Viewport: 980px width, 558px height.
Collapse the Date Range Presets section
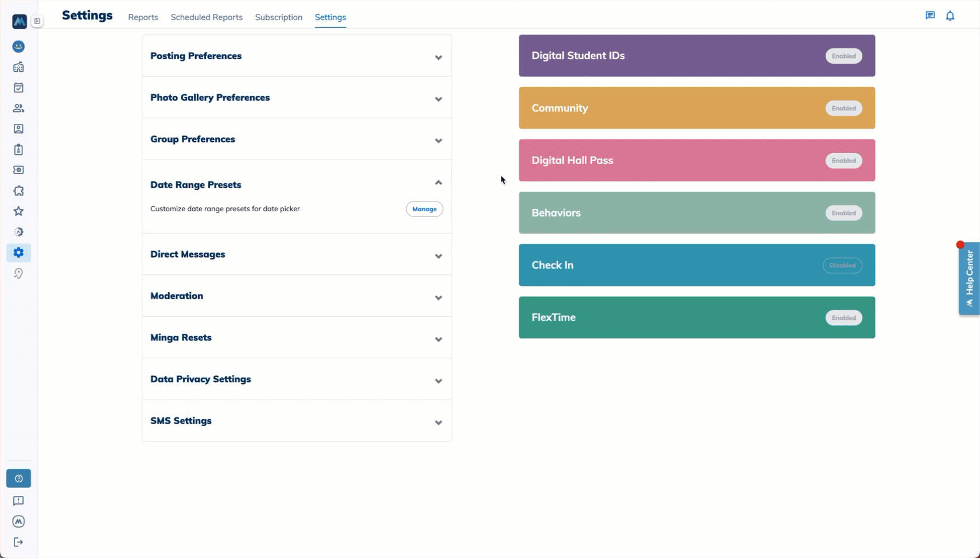coord(297,184)
